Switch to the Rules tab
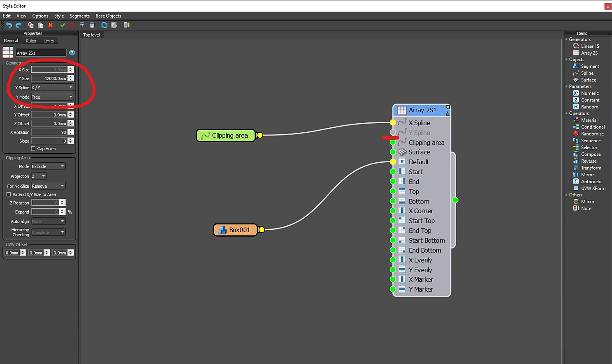Viewport: 612px width, 364px height. tap(31, 41)
